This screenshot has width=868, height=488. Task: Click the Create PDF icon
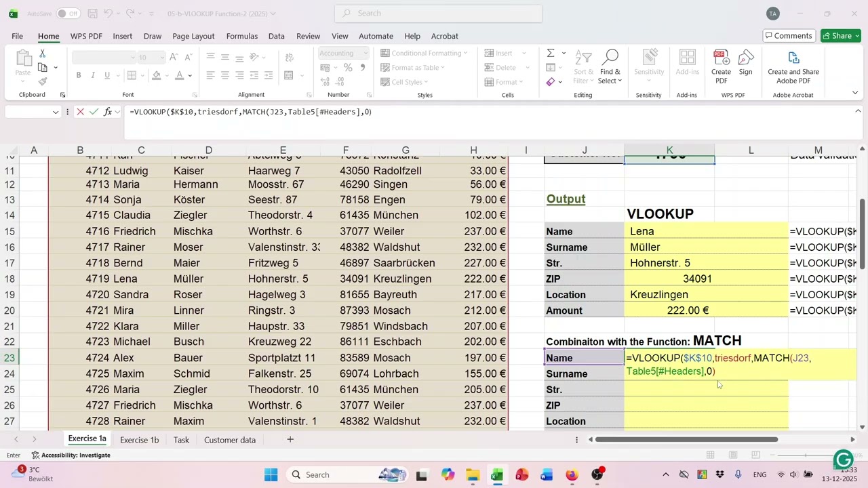click(x=721, y=66)
